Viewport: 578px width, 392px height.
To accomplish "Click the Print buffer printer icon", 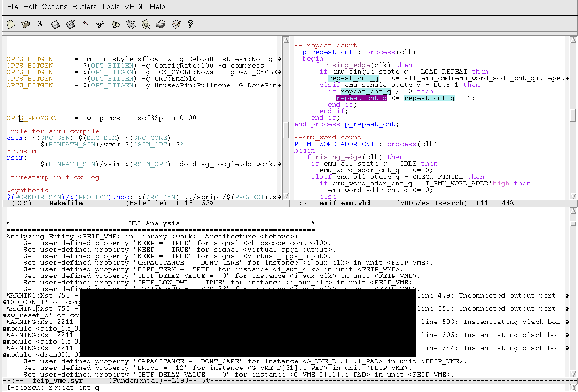I will 161,23.
